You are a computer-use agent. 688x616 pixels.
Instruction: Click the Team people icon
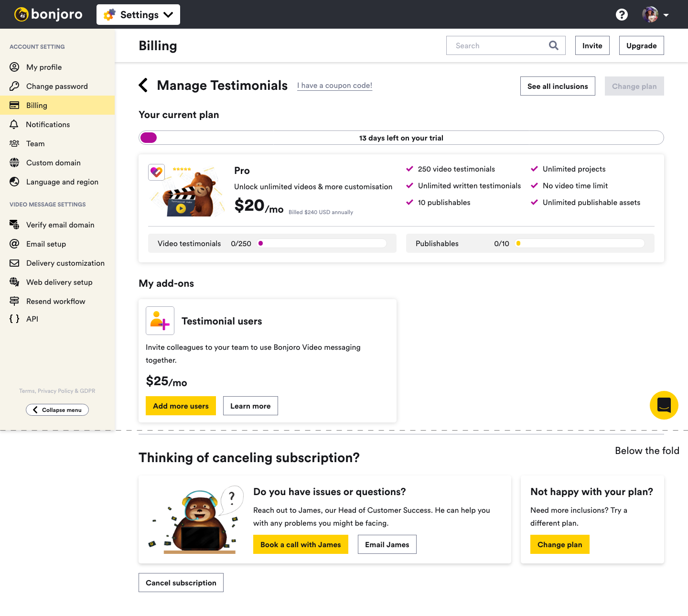[x=14, y=143]
